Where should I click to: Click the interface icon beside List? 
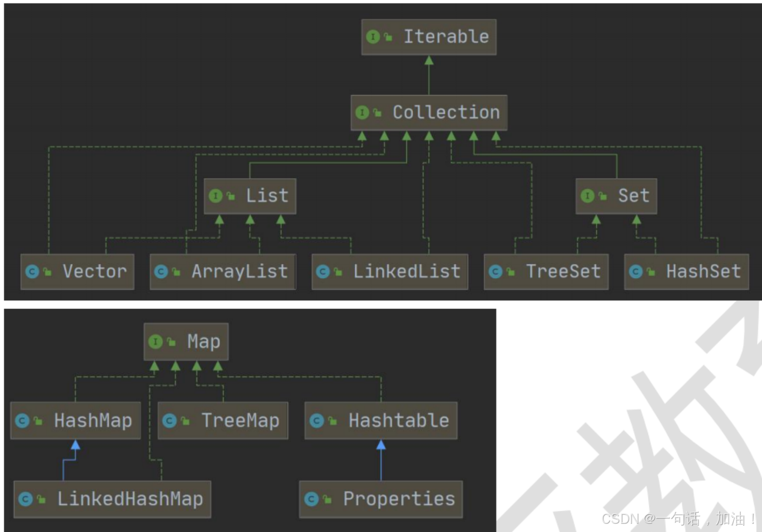(216, 196)
